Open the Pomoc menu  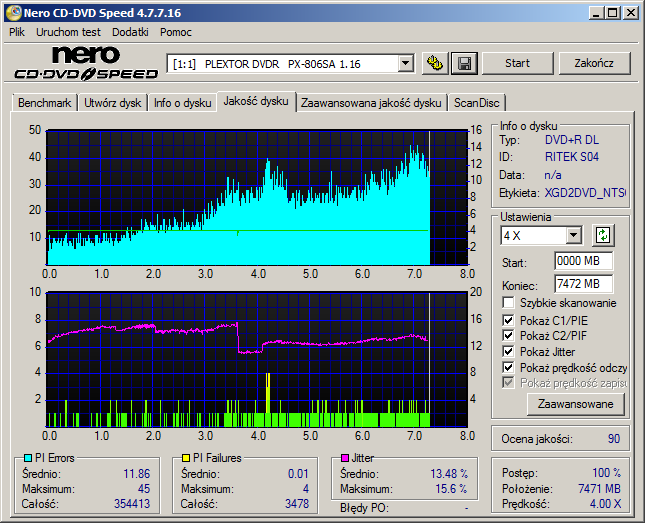pyautogui.click(x=176, y=32)
